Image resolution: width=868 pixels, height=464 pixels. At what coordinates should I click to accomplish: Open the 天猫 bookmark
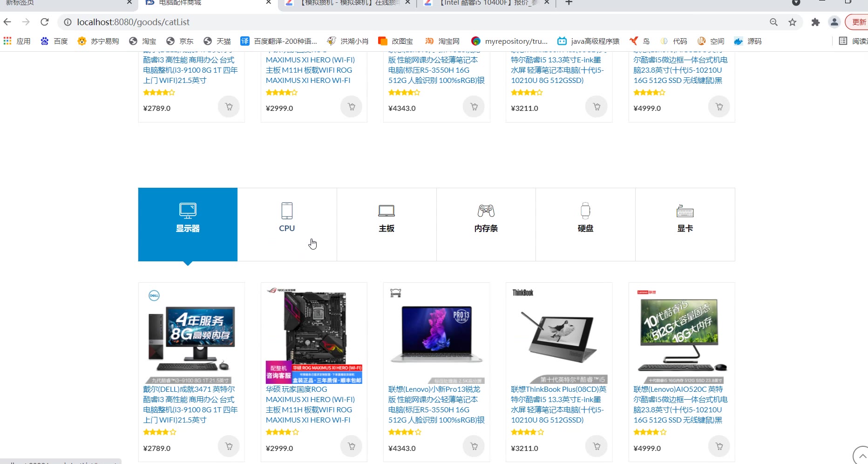pos(217,41)
